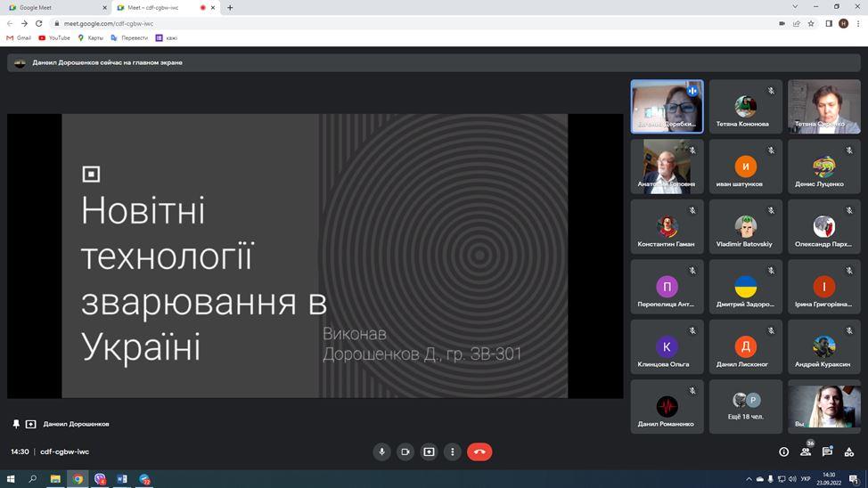The height and width of the screenshot is (488, 868).
Task: Open Word from the taskbar
Action: (122, 478)
